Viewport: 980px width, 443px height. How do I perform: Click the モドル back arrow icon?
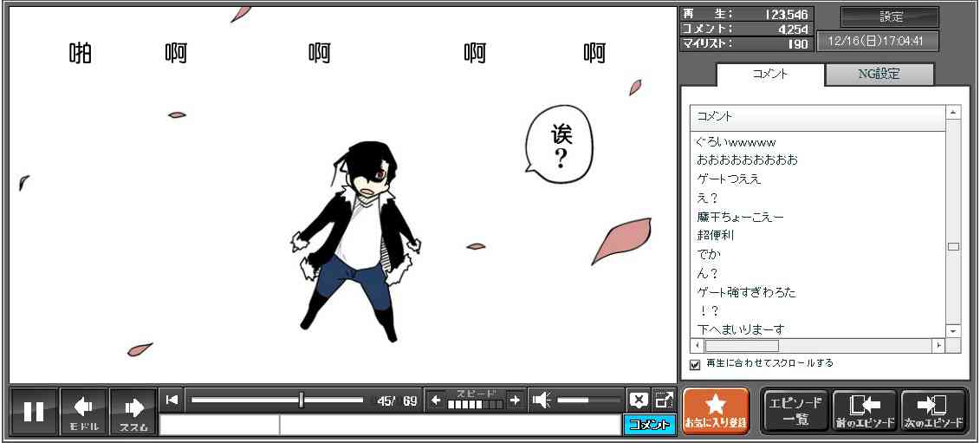(x=84, y=411)
